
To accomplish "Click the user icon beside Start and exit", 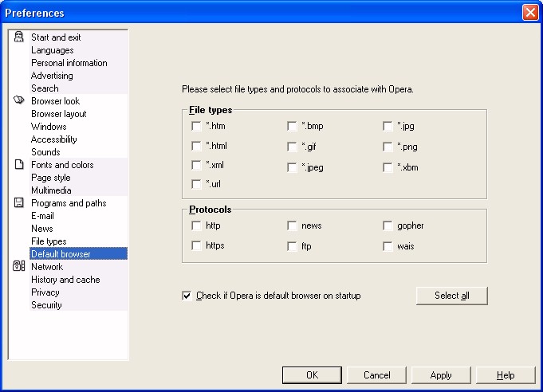I will [18, 37].
